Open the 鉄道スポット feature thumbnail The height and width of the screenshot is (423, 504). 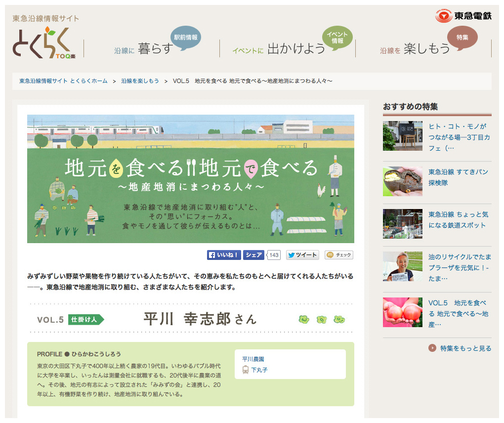(402, 224)
